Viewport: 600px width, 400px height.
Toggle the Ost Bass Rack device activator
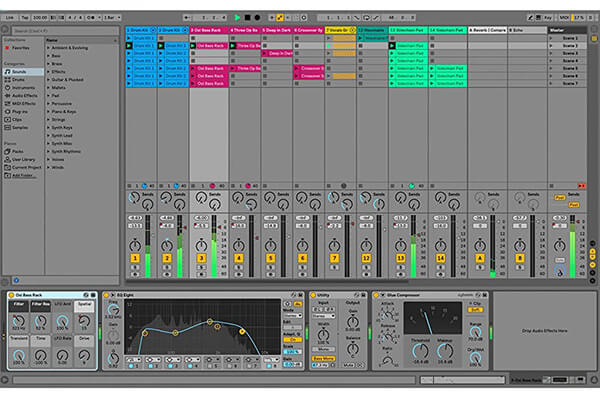[x=11, y=295]
